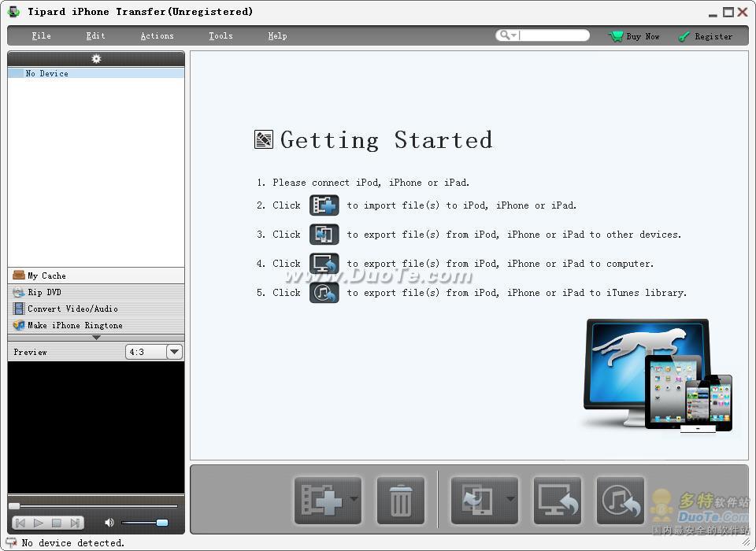The width and height of the screenshot is (756, 551).
Task: Click export to devices icon in step 3
Action: (x=324, y=235)
